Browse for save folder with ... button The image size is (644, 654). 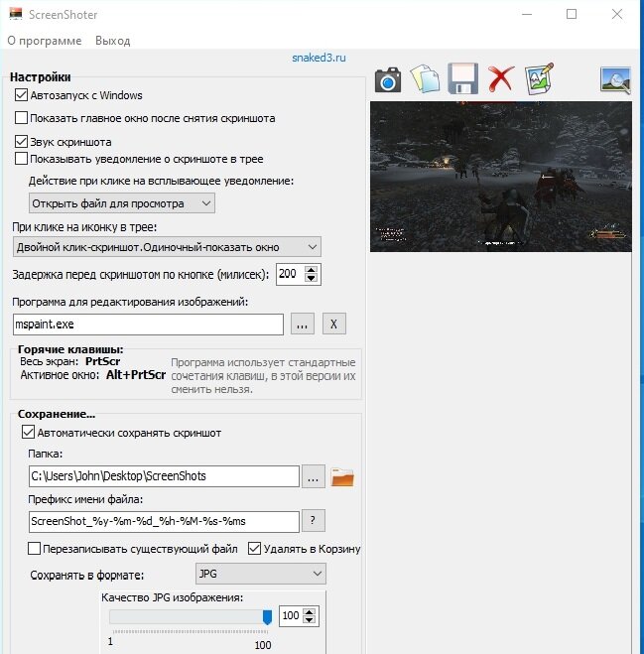[314, 476]
